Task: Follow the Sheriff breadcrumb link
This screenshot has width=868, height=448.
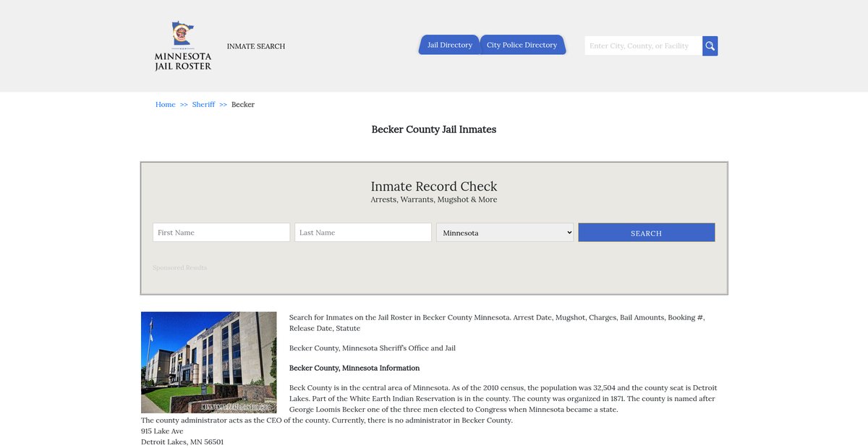Action: click(203, 105)
